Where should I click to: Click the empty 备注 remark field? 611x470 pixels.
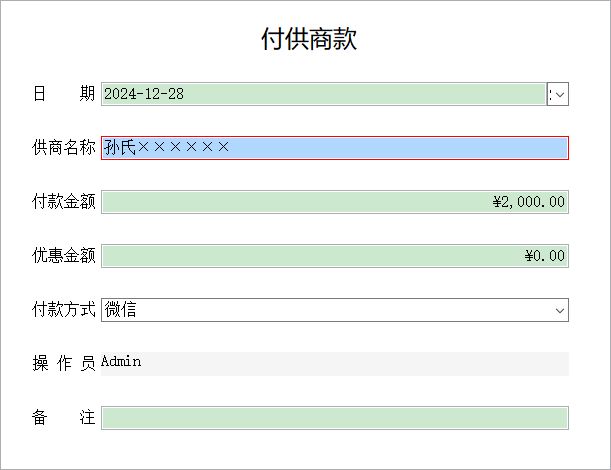tap(335, 418)
